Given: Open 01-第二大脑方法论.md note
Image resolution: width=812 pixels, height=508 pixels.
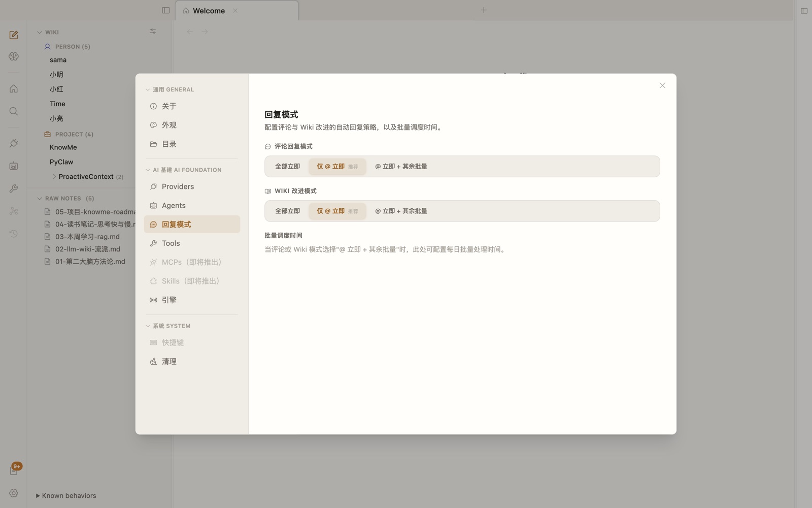Looking at the screenshot, I should tap(85, 262).
